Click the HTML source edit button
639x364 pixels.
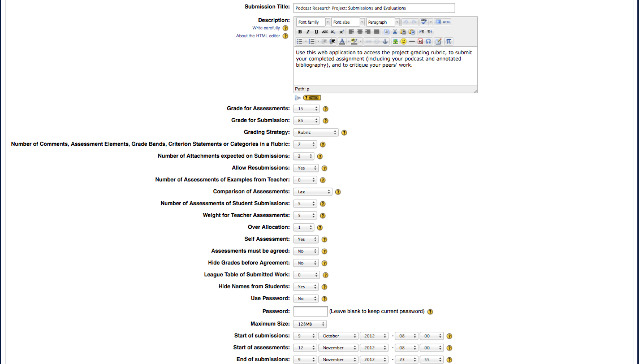(x=446, y=22)
